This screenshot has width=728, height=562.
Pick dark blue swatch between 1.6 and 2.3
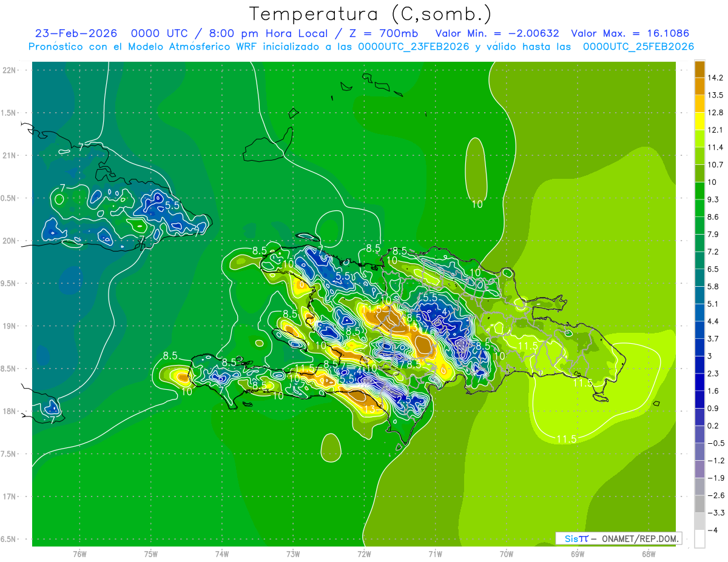(x=699, y=383)
